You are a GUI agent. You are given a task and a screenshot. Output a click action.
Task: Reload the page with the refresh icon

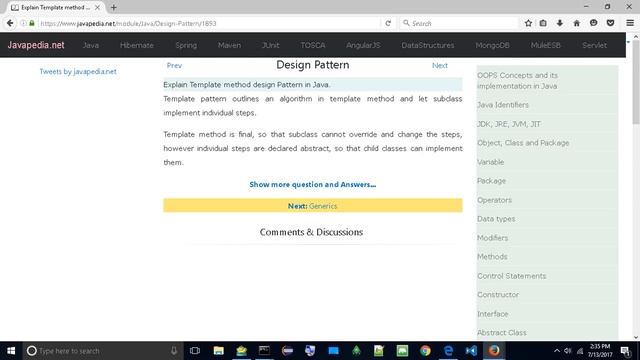coord(388,23)
